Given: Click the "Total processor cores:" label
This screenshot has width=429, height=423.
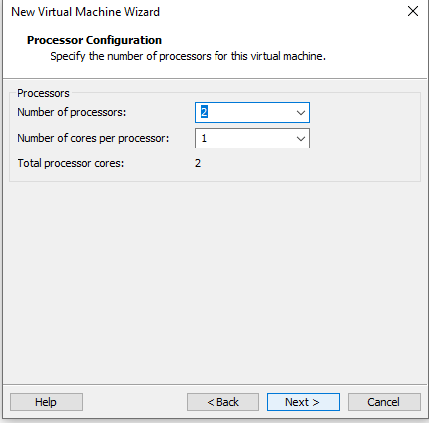Looking at the screenshot, I should [71, 163].
